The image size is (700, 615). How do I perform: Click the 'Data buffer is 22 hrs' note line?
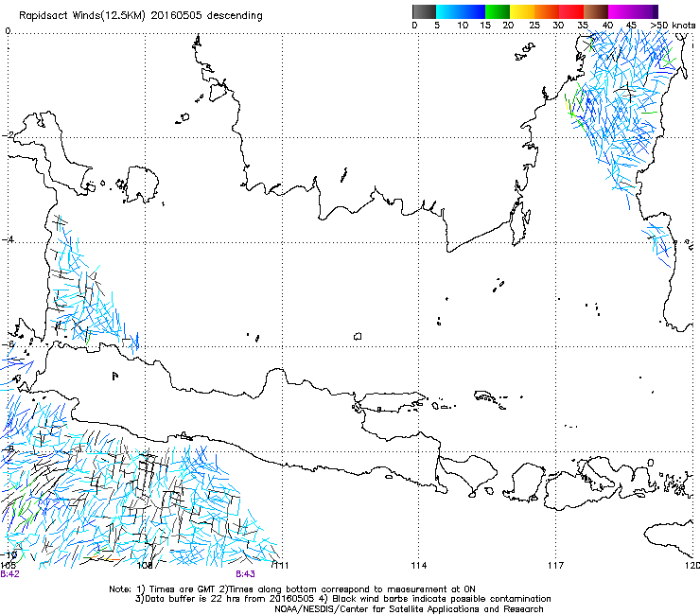point(342,599)
